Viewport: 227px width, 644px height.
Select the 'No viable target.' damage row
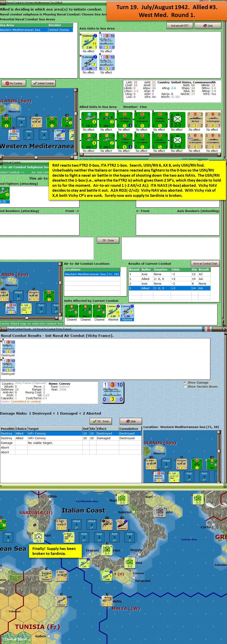(71, 443)
